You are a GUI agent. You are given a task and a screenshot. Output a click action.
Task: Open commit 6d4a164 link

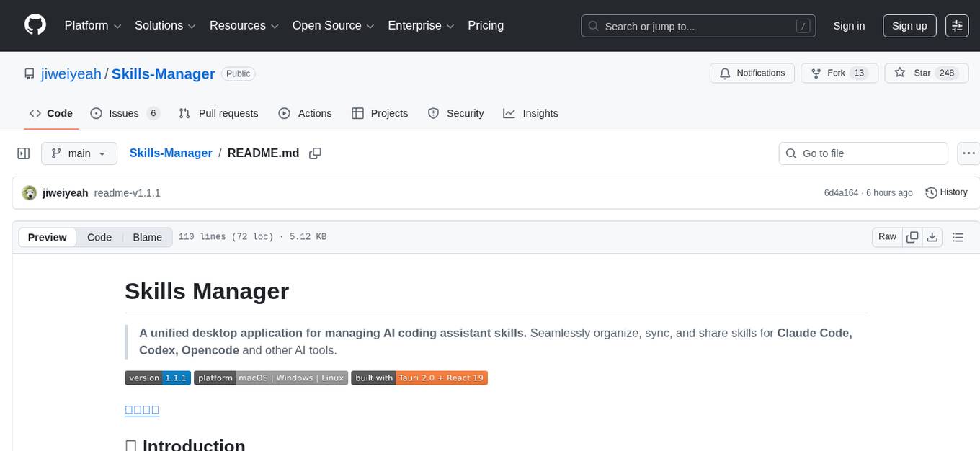(841, 193)
